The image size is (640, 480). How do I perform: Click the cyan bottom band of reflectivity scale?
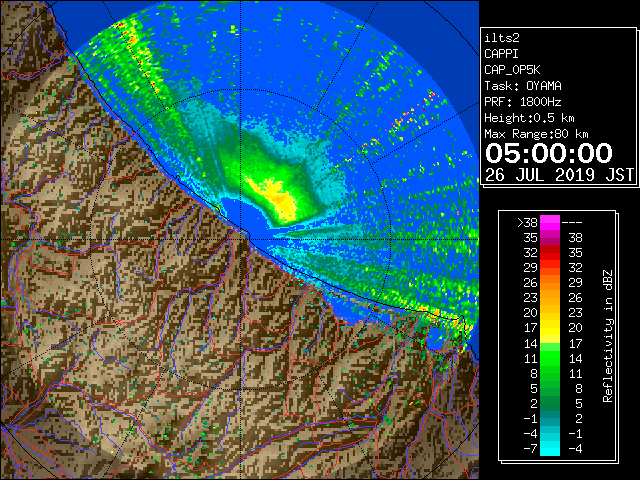tap(550, 448)
